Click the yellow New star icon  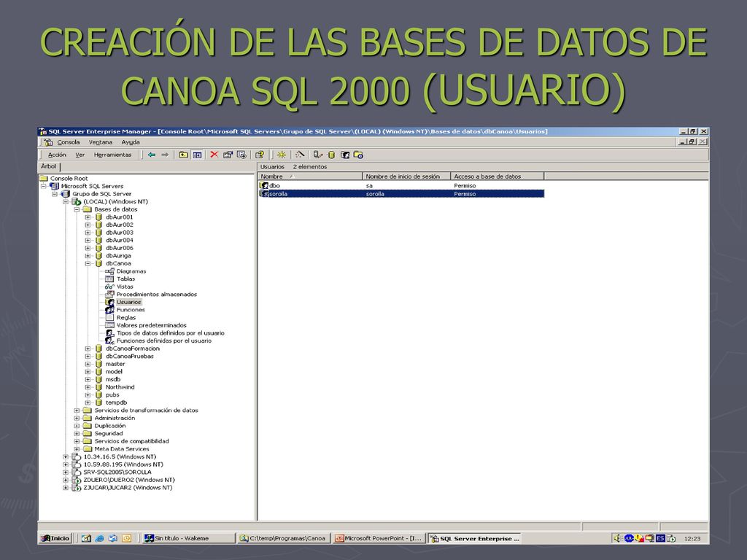282,155
